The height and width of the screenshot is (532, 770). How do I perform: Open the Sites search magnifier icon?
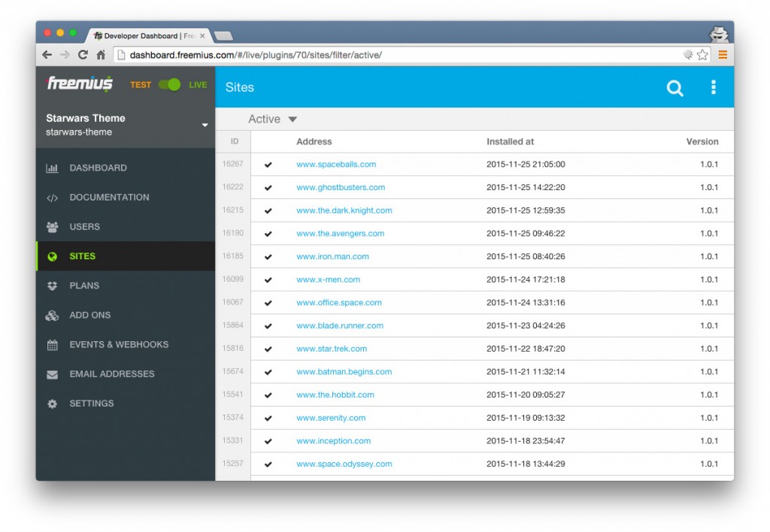tap(675, 87)
